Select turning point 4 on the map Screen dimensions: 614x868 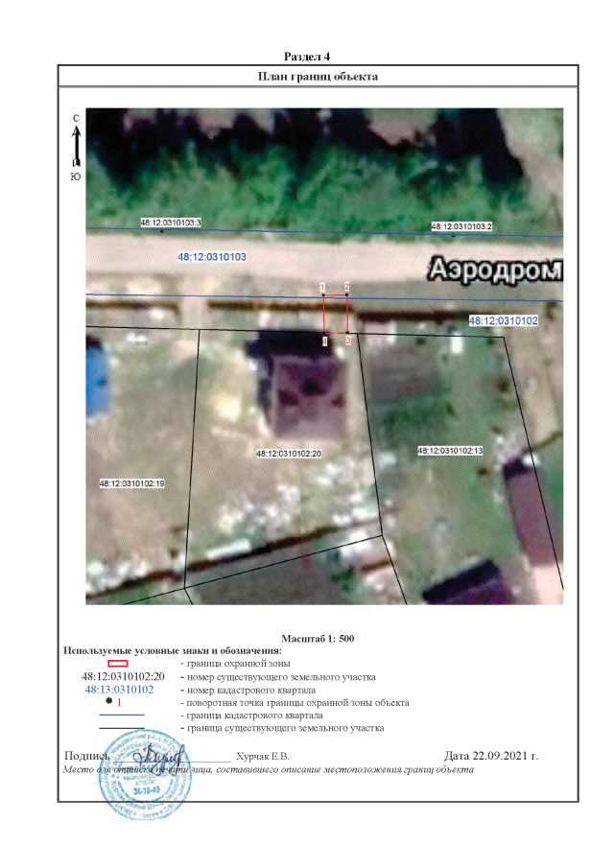[x=324, y=333]
